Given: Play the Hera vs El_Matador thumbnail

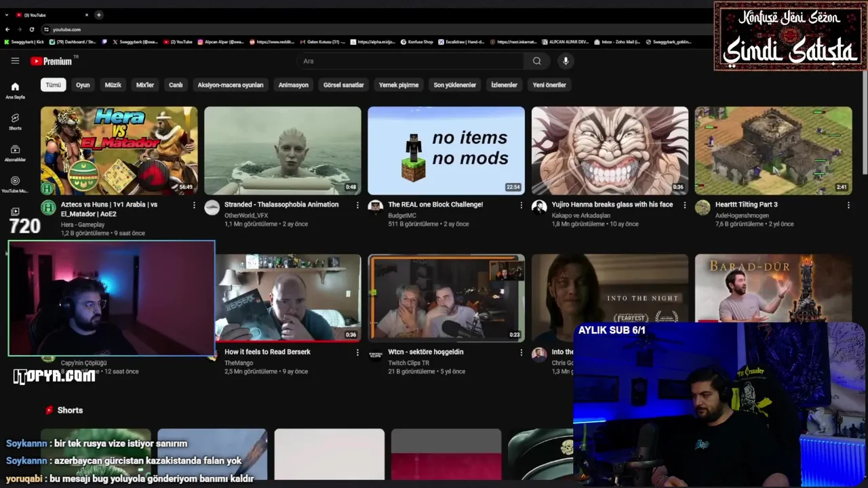Looking at the screenshot, I should pyautogui.click(x=119, y=150).
